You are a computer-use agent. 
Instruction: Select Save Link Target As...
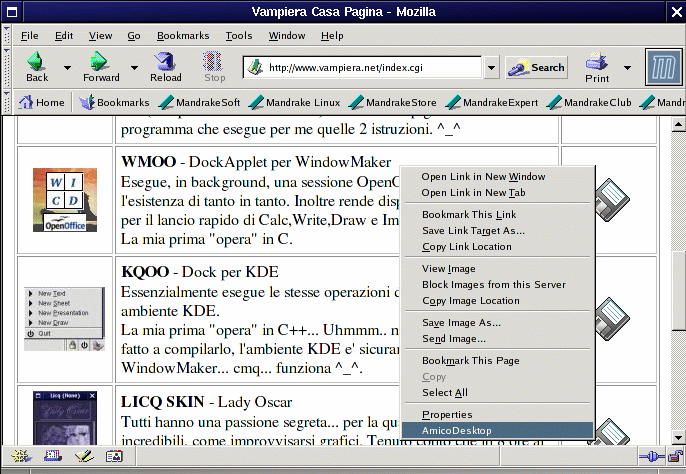497,231
